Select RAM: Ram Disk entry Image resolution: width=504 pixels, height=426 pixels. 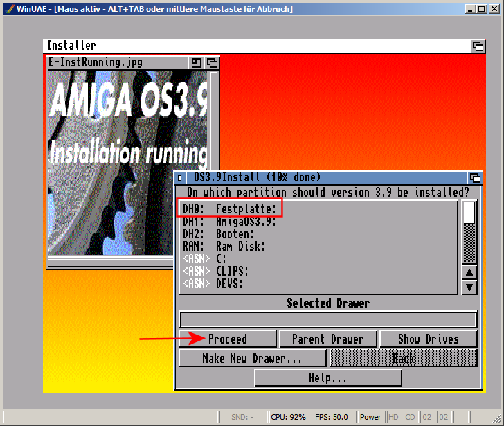318,247
